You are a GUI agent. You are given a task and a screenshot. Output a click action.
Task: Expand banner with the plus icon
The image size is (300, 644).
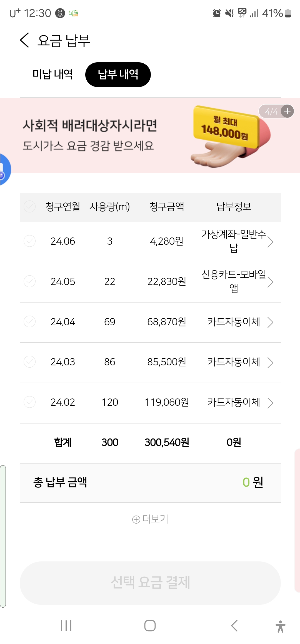tap(287, 112)
